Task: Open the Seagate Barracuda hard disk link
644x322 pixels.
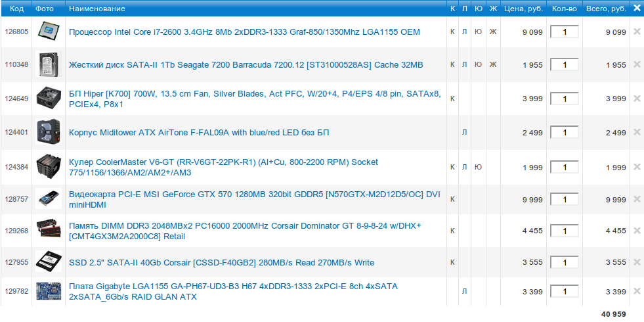Action: 246,65
